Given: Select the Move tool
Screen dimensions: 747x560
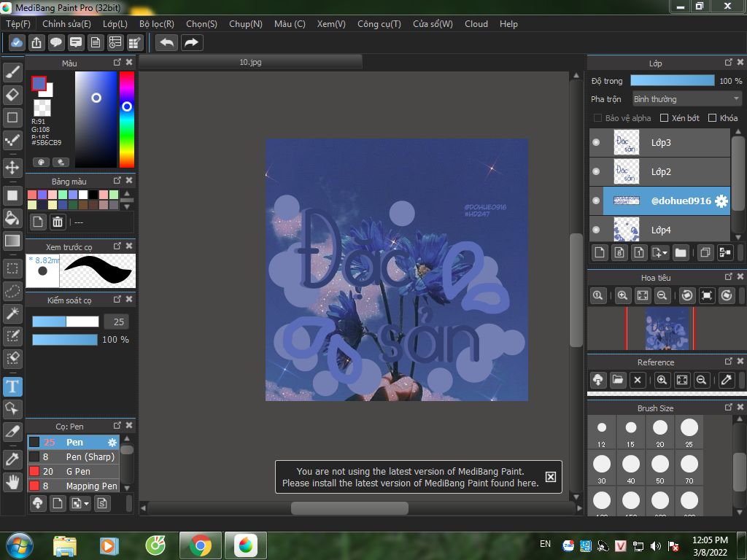Looking at the screenshot, I should [13, 168].
